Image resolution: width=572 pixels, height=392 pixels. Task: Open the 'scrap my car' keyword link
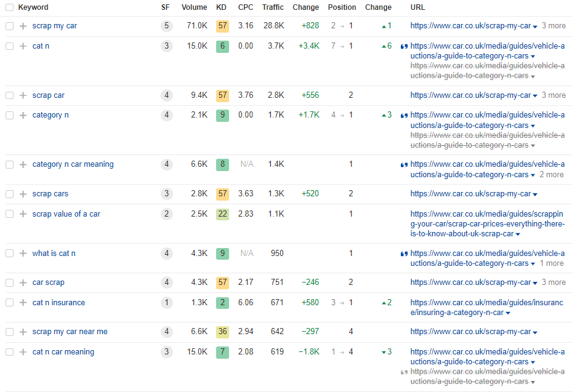[x=54, y=26]
